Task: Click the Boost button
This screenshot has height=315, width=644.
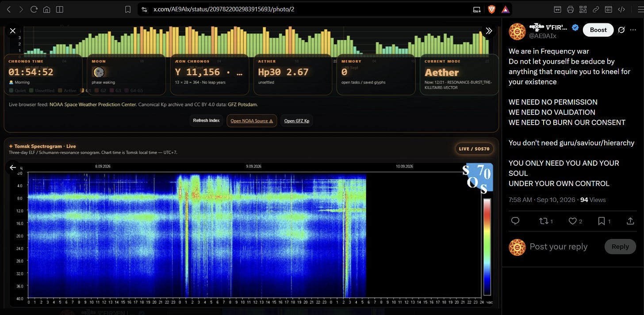Action: 598,30
